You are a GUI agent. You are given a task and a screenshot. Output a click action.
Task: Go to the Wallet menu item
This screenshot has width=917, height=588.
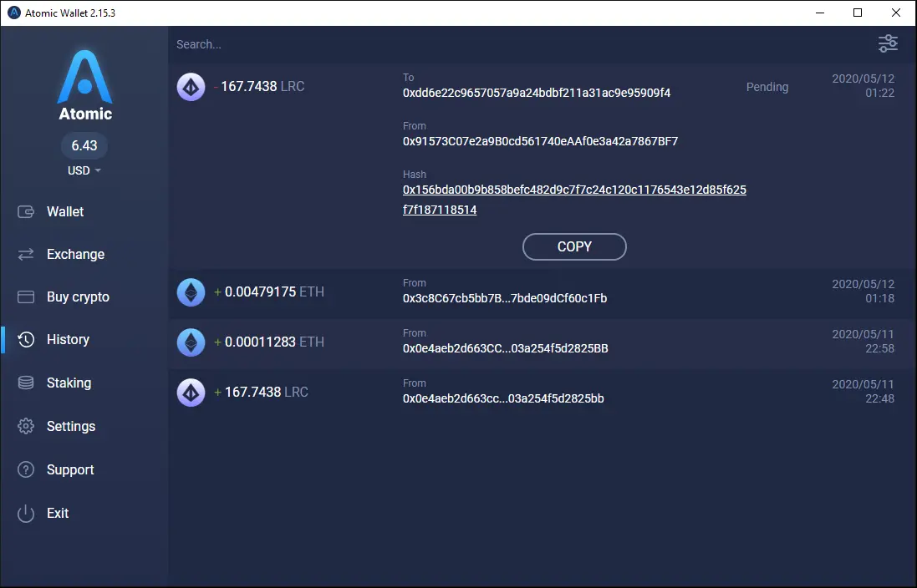click(x=65, y=211)
